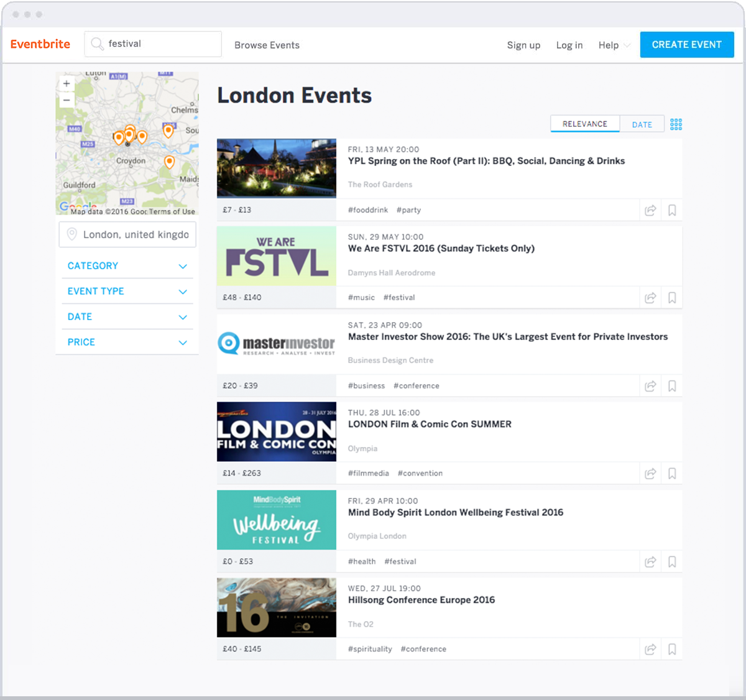746x700 pixels.
Task: Click the Terms of Use map link
Action: [x=172, y=211]
